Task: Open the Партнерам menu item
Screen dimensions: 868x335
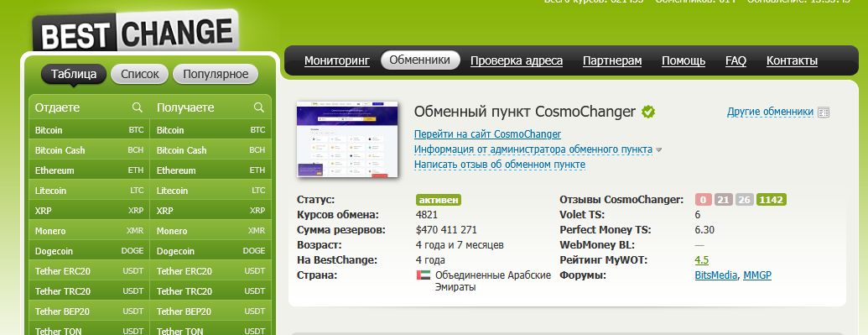Action: pyautogui.click(x=612, y=61)
